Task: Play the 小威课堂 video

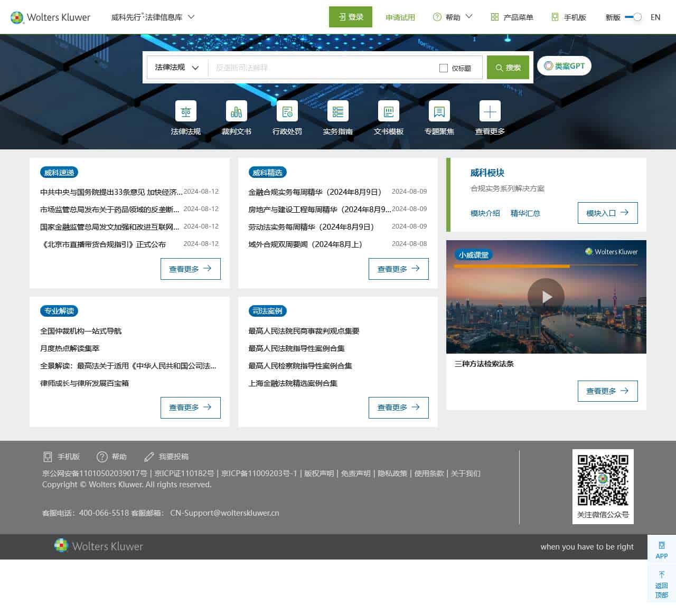Action: [546, 297]
